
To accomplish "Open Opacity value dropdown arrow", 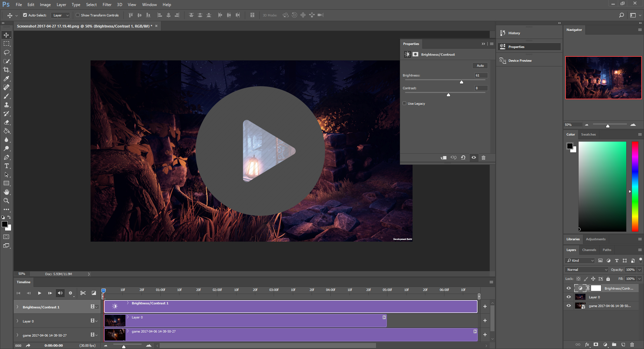I will [x=640, y=270].
